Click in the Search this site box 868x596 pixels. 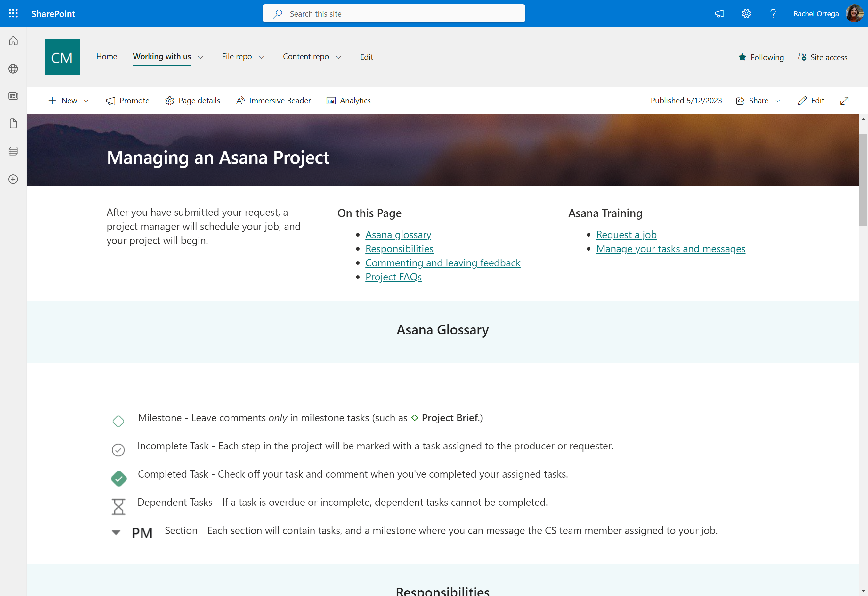(x=394, y=14)
